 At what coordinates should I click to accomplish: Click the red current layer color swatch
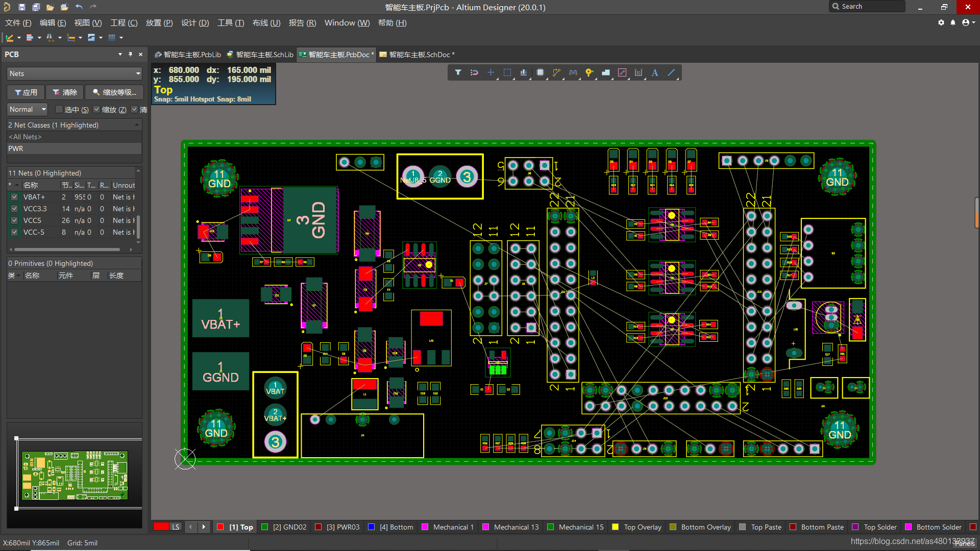[161, 527]
